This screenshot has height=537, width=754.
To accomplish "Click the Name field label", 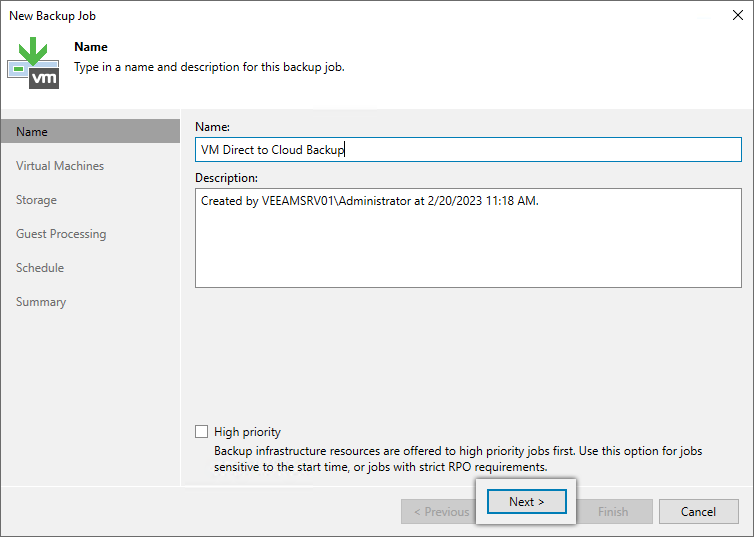I will 213,126.
